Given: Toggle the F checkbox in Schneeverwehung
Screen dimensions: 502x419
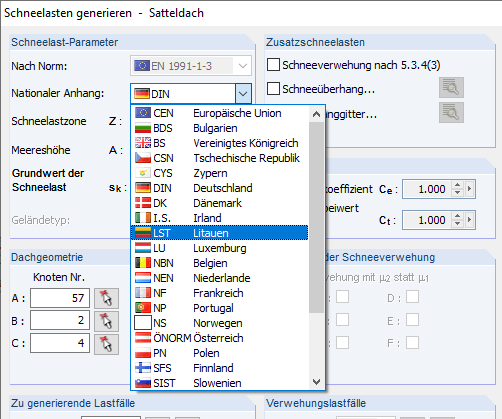Looking at the screenshot, I should click(412, 343).
